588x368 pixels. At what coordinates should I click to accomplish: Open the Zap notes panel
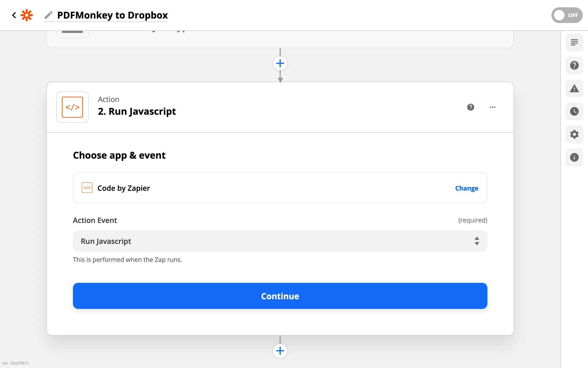(574, 42)
